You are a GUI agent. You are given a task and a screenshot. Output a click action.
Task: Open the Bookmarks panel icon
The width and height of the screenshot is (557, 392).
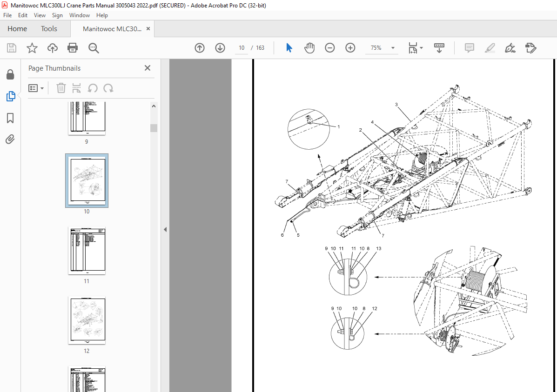click(10, 118)
